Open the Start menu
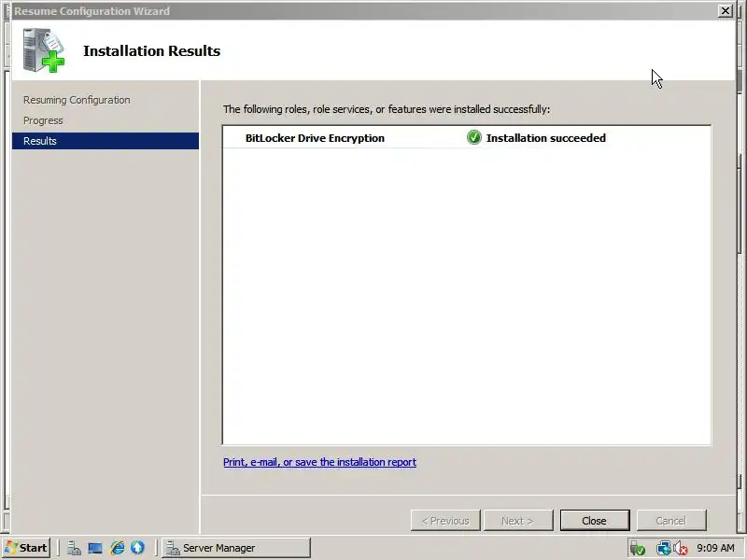The width and height of the screenshot is (747, 560). pos(27,548)
